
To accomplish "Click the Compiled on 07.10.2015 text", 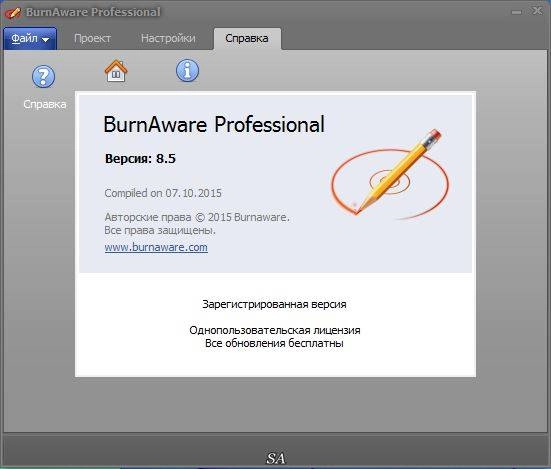I will point(163,193).
